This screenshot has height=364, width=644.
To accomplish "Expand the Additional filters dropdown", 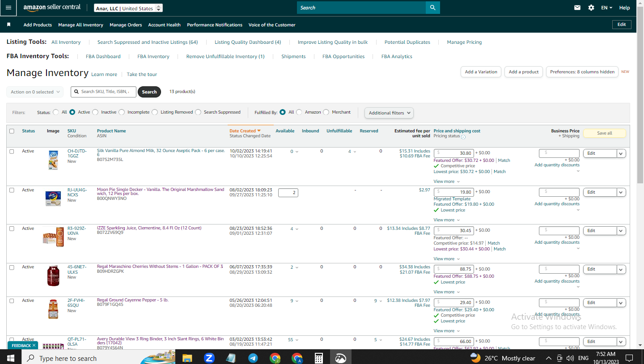I will coord(389,113).
